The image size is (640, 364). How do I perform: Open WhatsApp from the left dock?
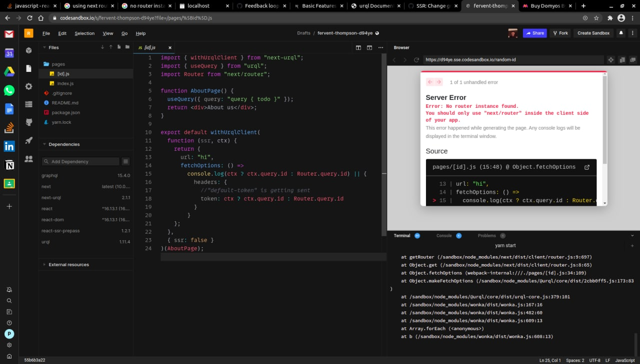pos(9,90)
